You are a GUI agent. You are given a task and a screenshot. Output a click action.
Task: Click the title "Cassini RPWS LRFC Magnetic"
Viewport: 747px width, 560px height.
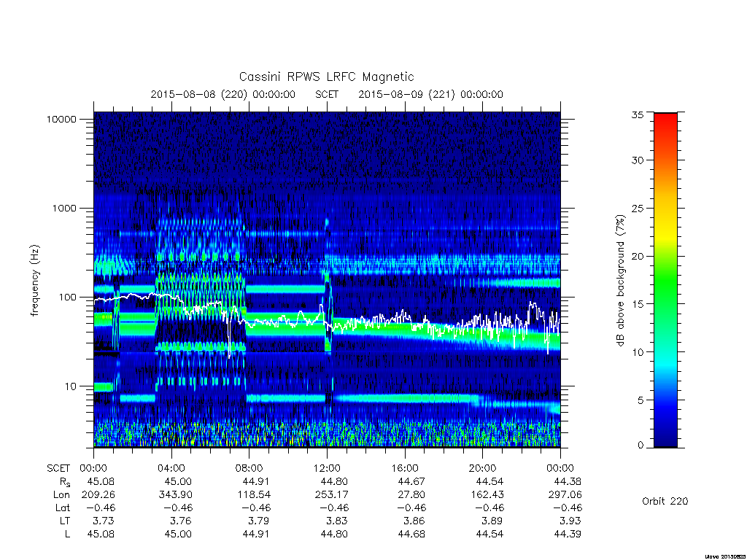pos(326,77)
